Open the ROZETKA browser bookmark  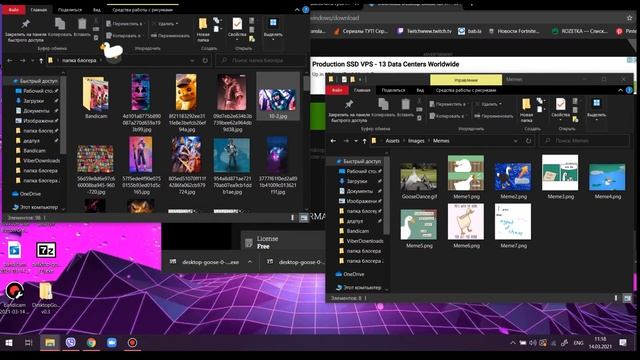coord(580,31)
